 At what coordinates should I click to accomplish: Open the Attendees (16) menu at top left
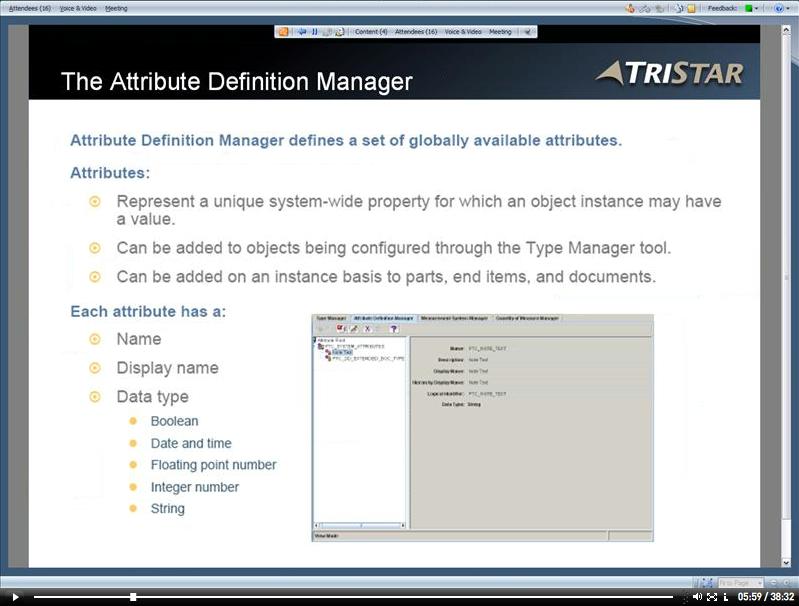coord(30,8)
